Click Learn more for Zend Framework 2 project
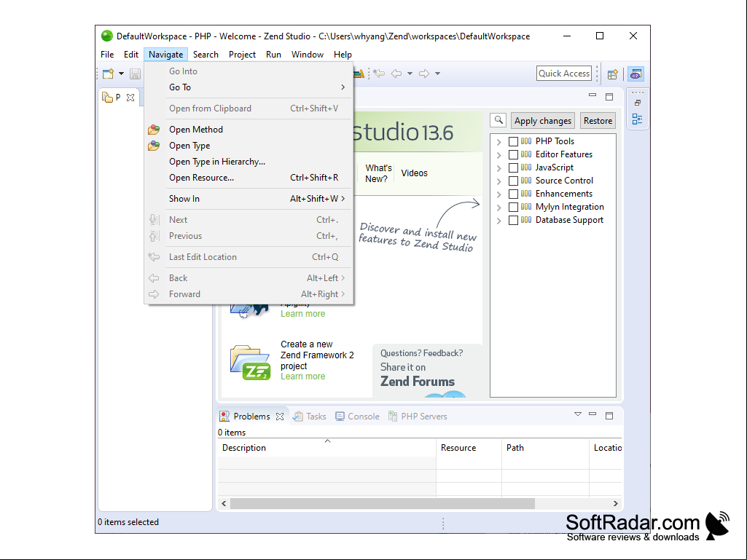This screenshot has width=747, height=560. 302,376
